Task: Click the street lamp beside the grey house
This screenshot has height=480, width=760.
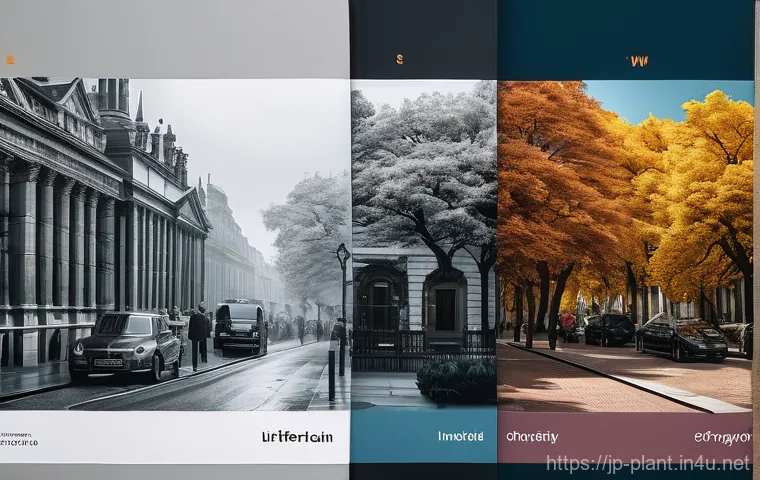Action: (x=343, y=309)
